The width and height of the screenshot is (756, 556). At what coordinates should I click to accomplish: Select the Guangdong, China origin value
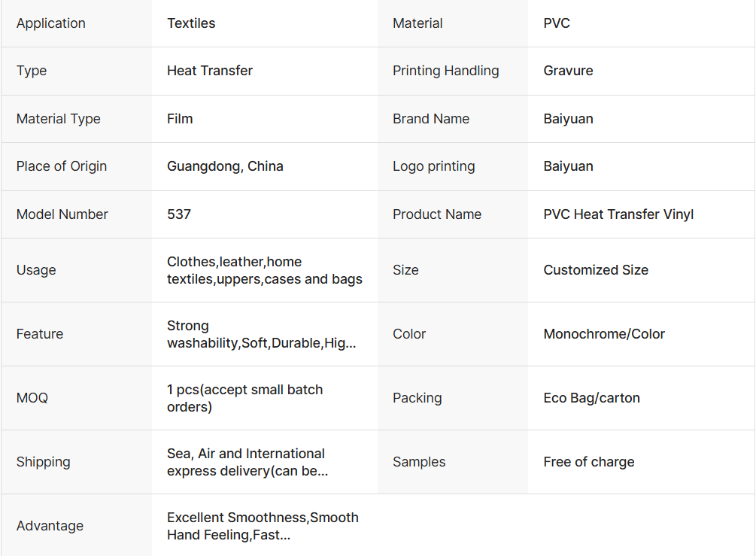225,166
